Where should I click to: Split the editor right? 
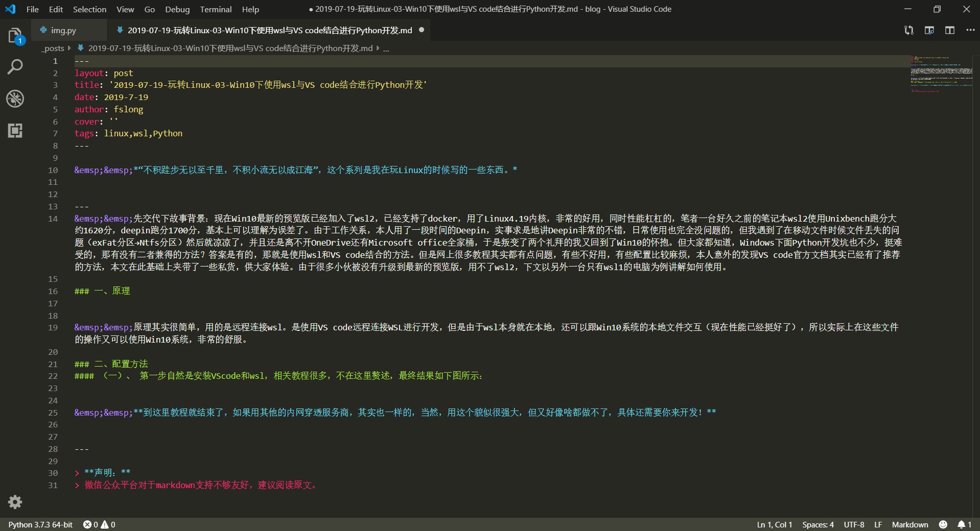coord(950,30)
